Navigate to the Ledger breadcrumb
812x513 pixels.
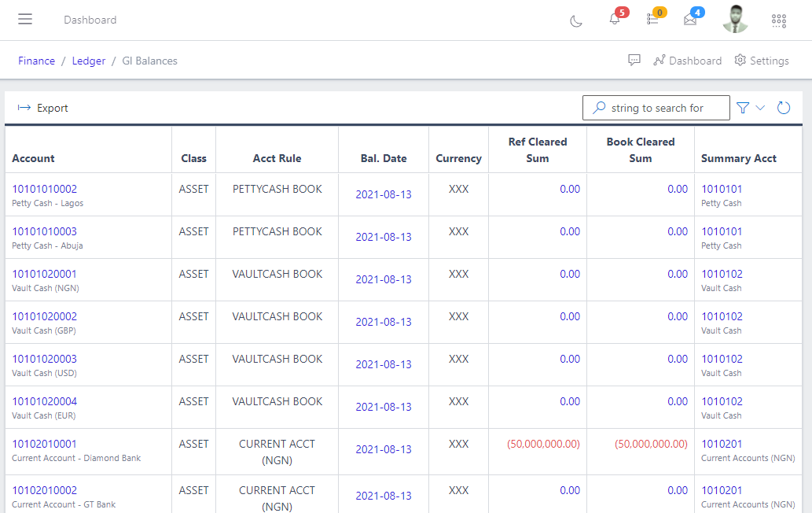pyautogui.click(x=88, y=61)
